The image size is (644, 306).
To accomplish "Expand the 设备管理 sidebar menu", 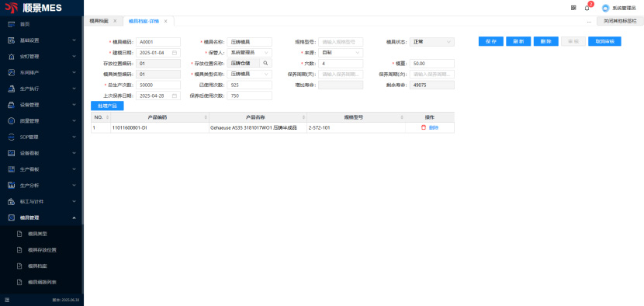I will tap(41, 105).
